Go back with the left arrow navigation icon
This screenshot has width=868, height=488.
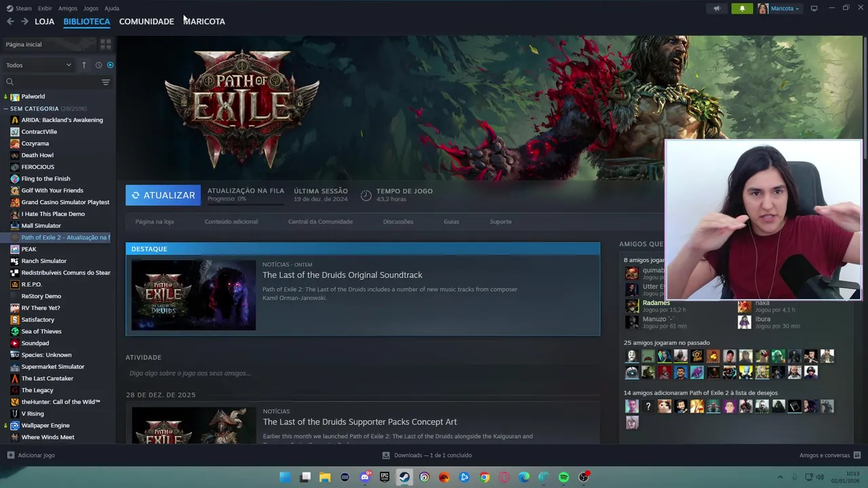coord(10,22)
